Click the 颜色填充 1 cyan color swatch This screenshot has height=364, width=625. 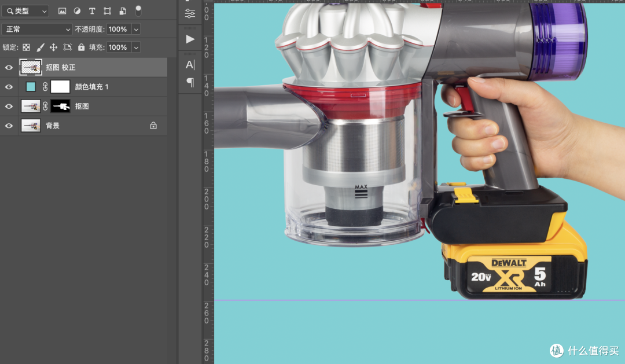coord(31,86)
